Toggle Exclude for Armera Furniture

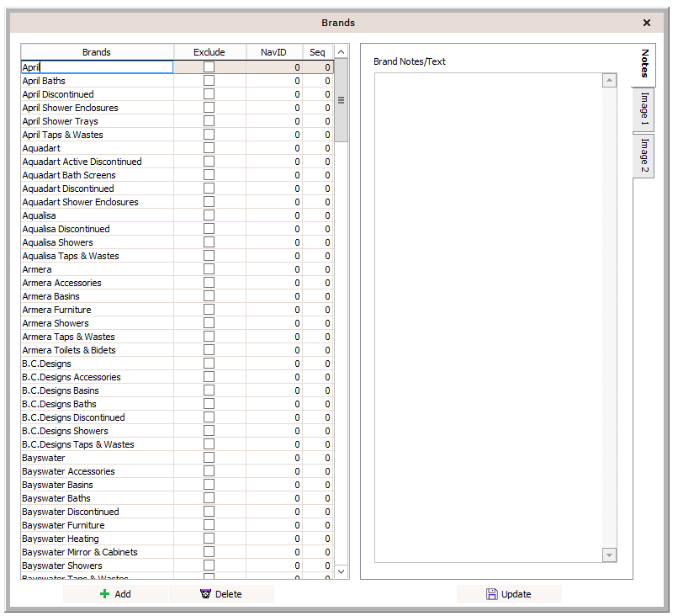[x=209, y=310]
